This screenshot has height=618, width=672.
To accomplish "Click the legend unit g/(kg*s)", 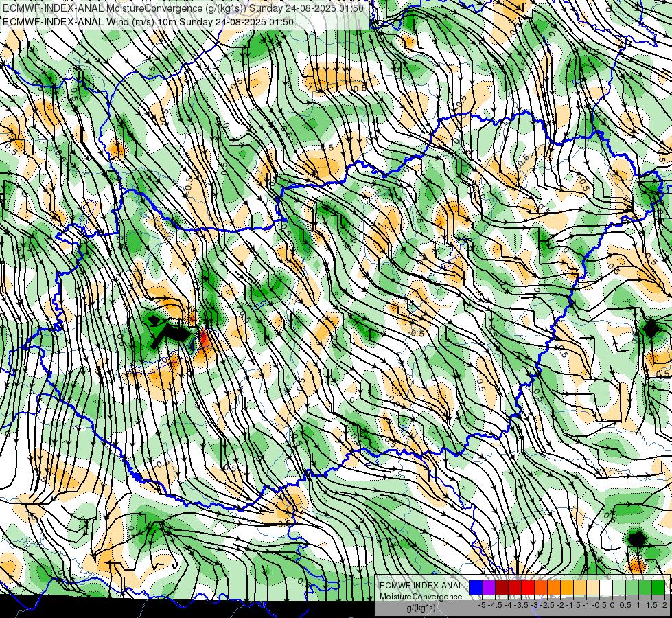I will click(x=421, y=608).
